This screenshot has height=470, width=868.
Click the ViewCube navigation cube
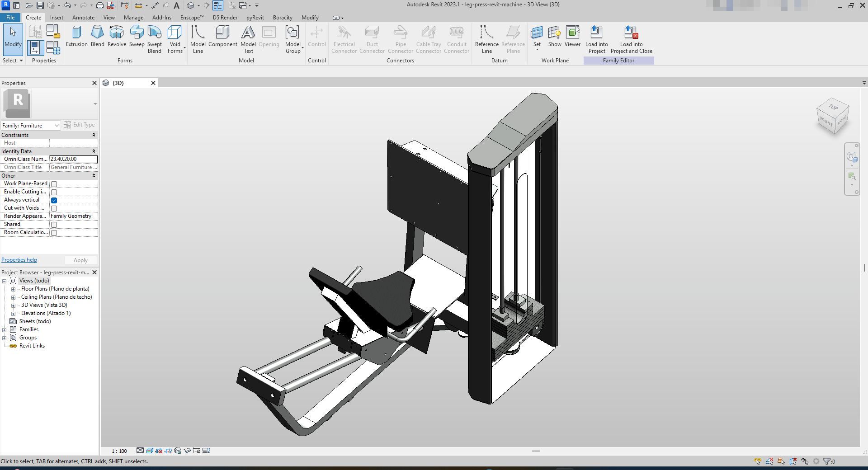click(833, 117)
